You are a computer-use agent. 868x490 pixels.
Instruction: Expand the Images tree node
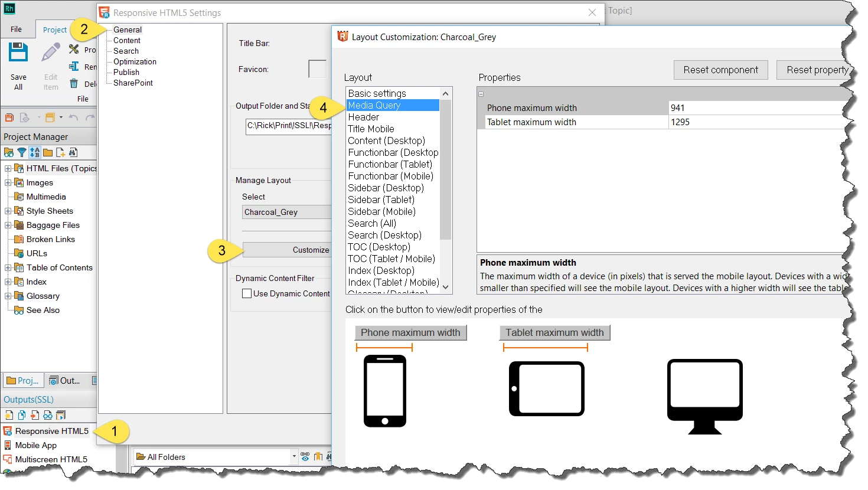[8, 182]
